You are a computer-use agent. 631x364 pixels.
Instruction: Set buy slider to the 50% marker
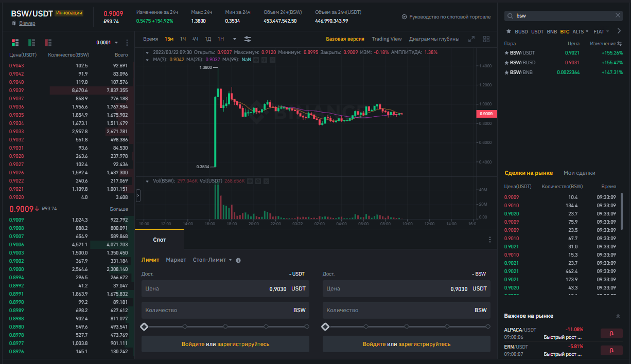coord(225,326)
